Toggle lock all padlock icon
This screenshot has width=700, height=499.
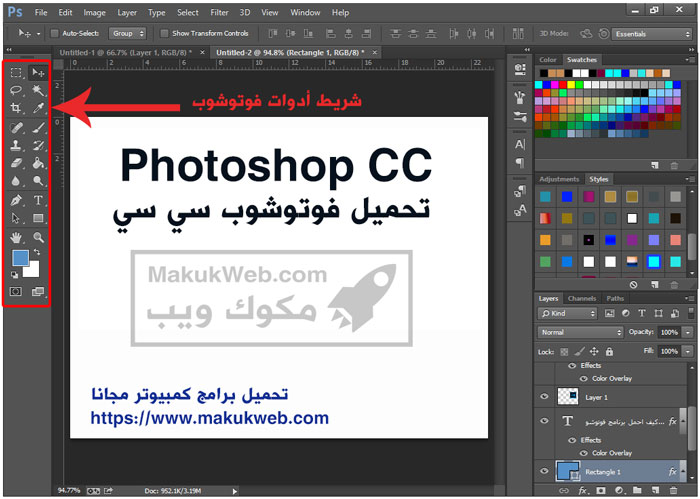[609, 352]
